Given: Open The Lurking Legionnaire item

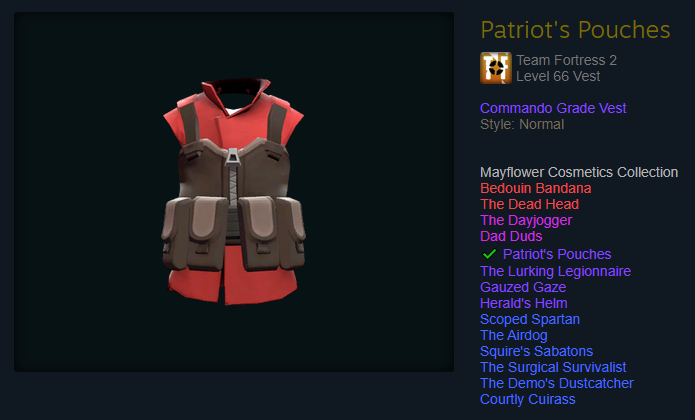Looking at the screenshot, I should pos(555,271).
